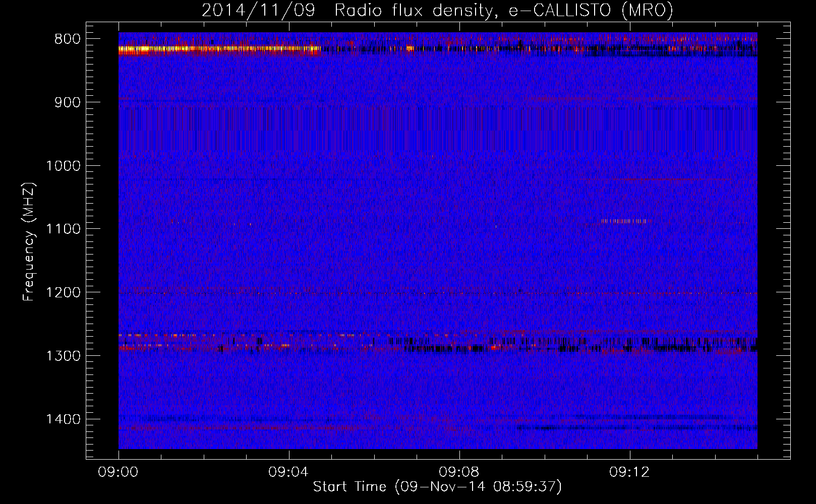The width and height of the screenshot is (816, 504).
Task: Click the plot title "2014/11/09 Radio flux density, e-CALLISTO (MRO)"
Action: pyautogui.click(x=437, y=10)
